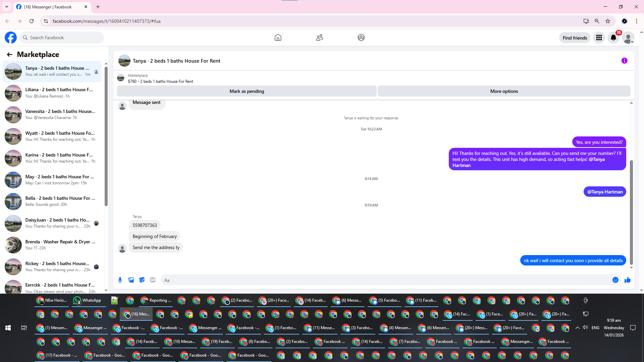The width and height of the screenshot is (644, 362).
Task: Send a thumbs-up like
Action: [x=627, y=280]
